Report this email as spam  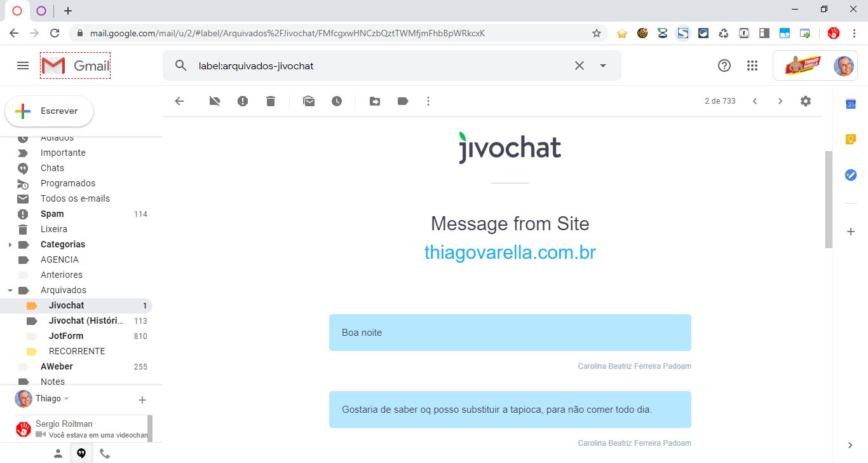243,101
